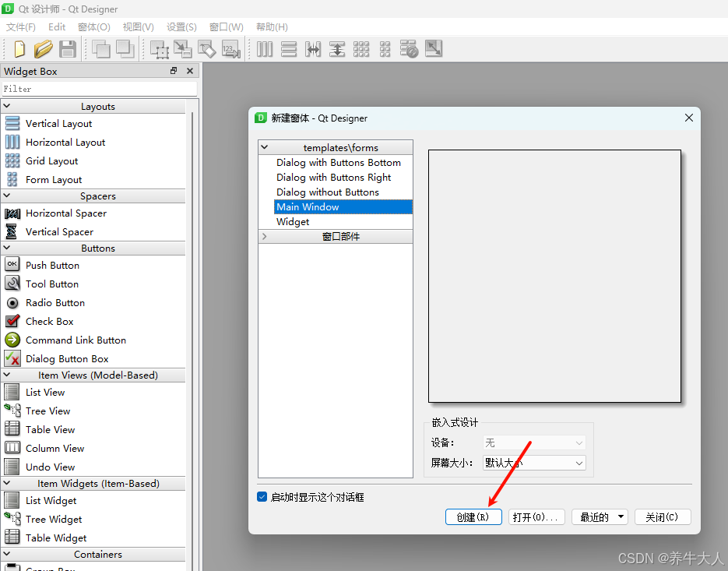Select the Main Window template
The image size is (728, 571).
(343, 206)
